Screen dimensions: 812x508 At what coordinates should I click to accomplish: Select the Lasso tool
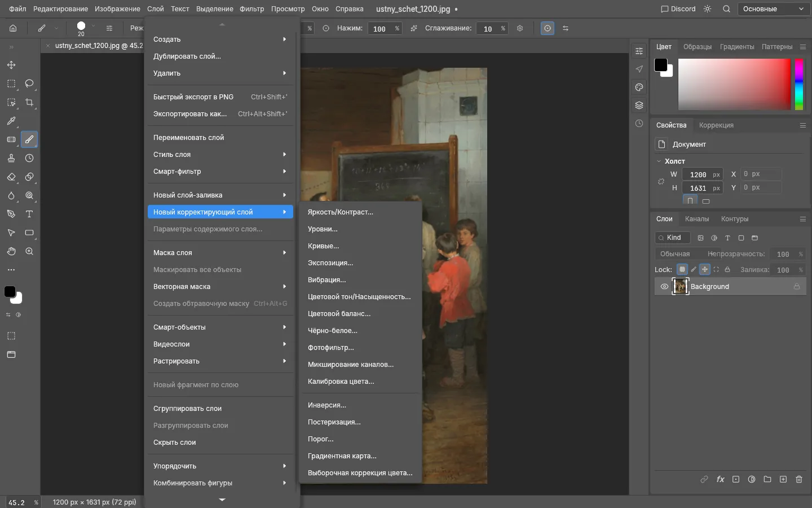pos(29,84)
